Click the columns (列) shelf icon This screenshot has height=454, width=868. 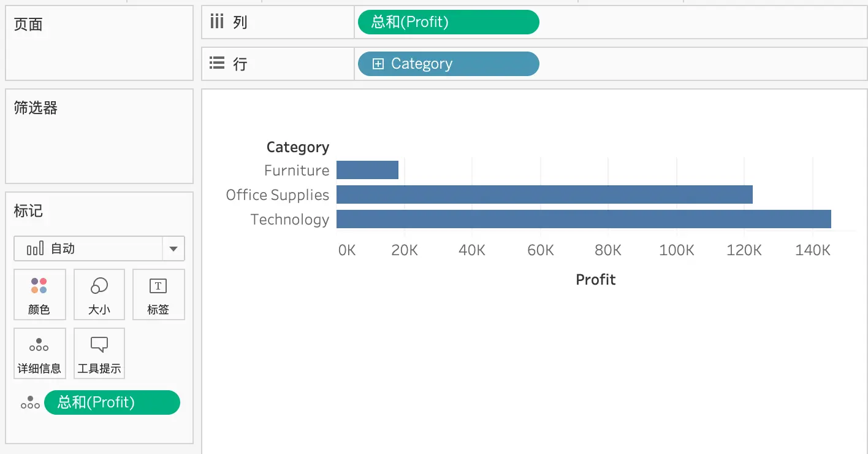pos(217,22)
